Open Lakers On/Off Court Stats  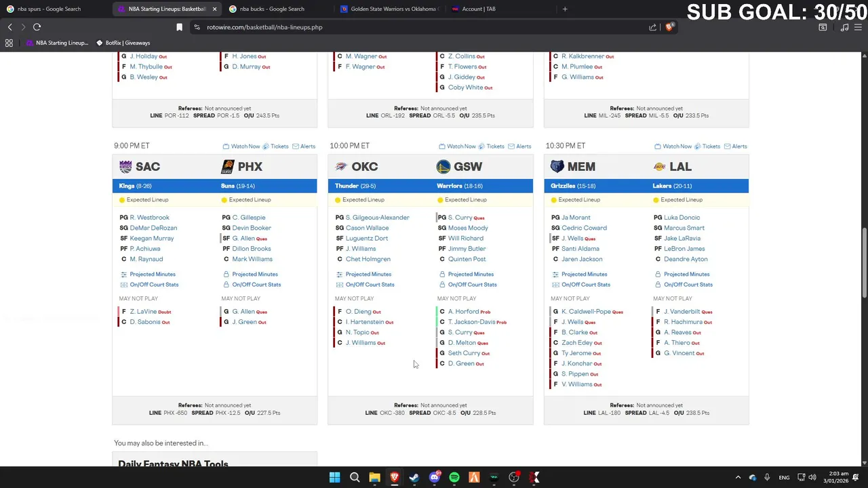[682, 285]
